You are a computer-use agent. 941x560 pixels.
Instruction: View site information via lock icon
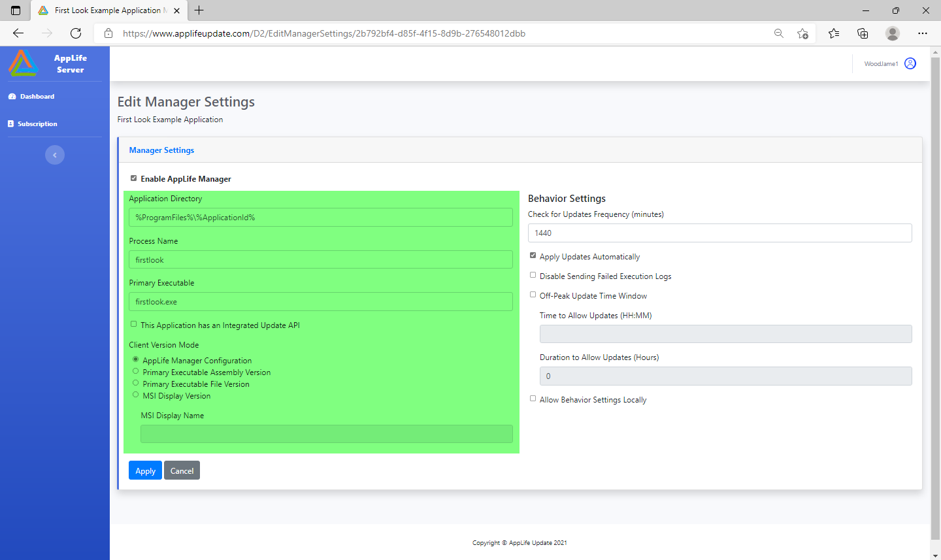[108, 33]
